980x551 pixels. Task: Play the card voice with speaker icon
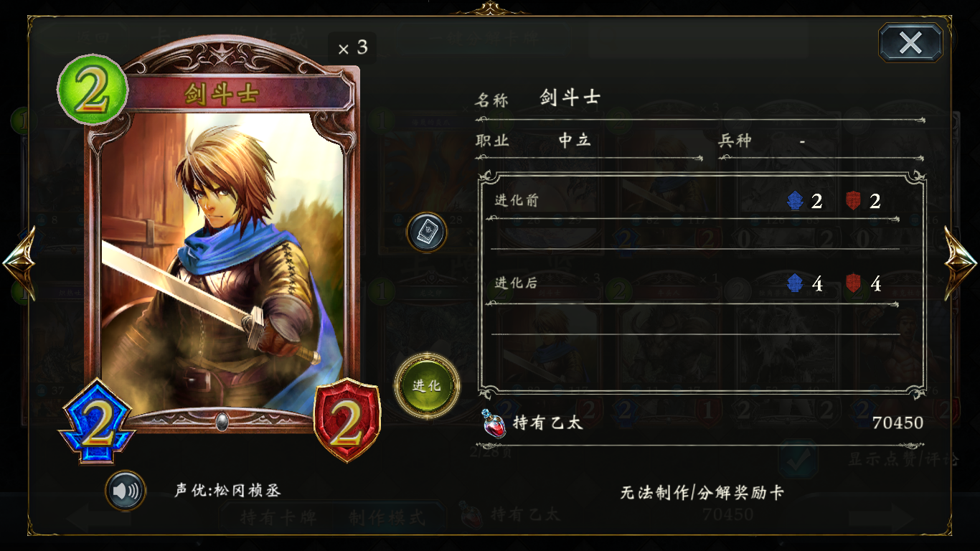tap(126, 491)
